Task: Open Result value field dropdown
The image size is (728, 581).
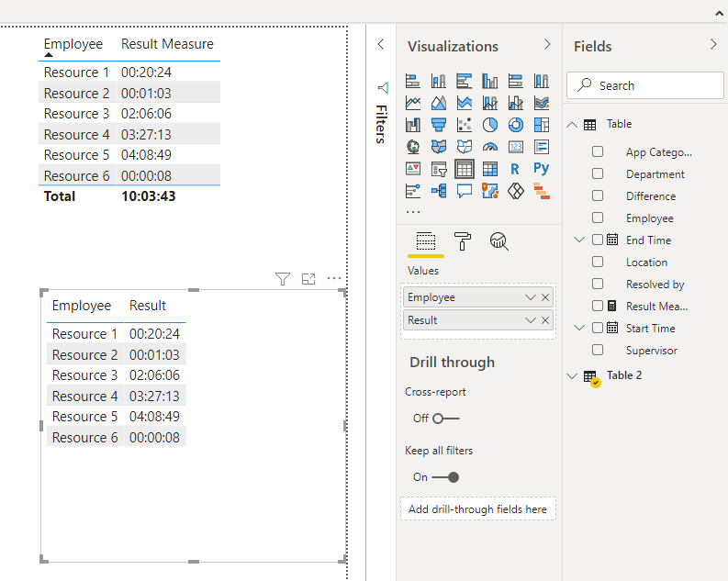Action: tap(531, 320)
